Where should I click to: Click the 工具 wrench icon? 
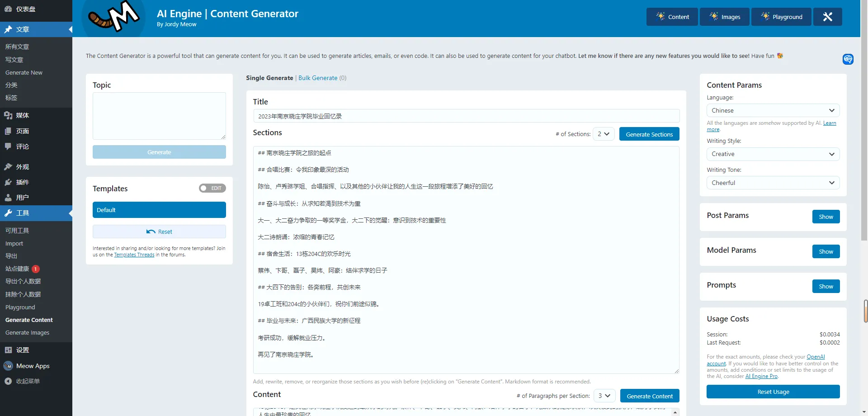coord(8,213)
